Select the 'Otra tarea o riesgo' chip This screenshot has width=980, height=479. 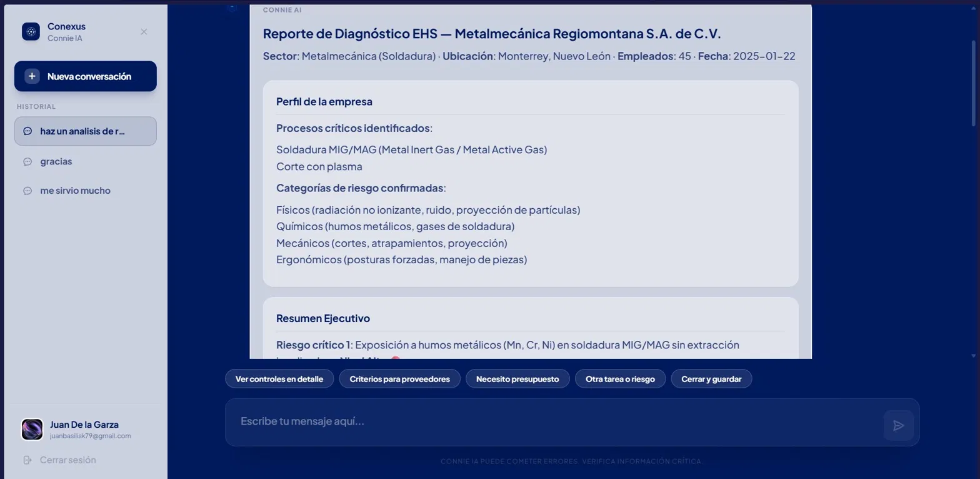pyautogui.click(x=620, y=379)
